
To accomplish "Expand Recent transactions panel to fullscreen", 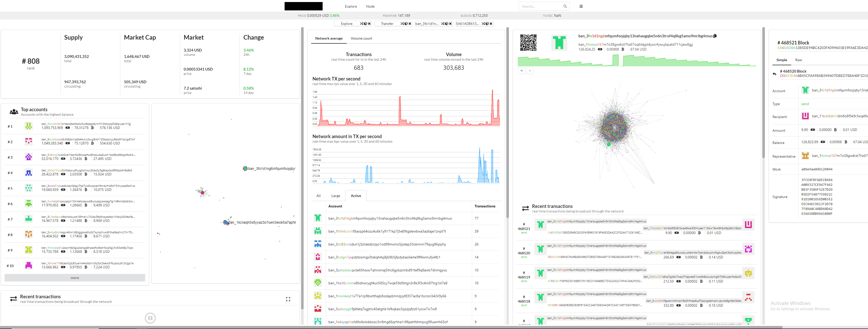I will 288,299.
